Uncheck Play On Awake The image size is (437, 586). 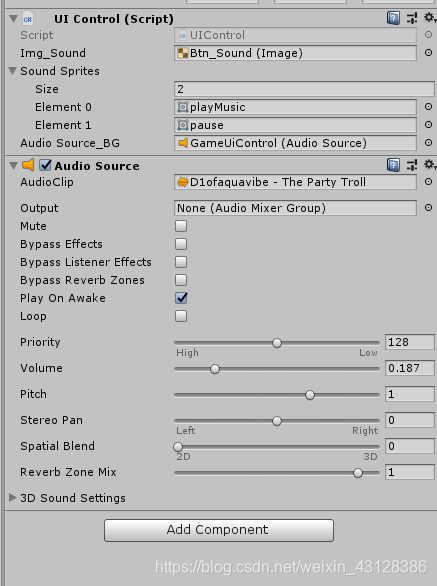(x=181, y=298)
